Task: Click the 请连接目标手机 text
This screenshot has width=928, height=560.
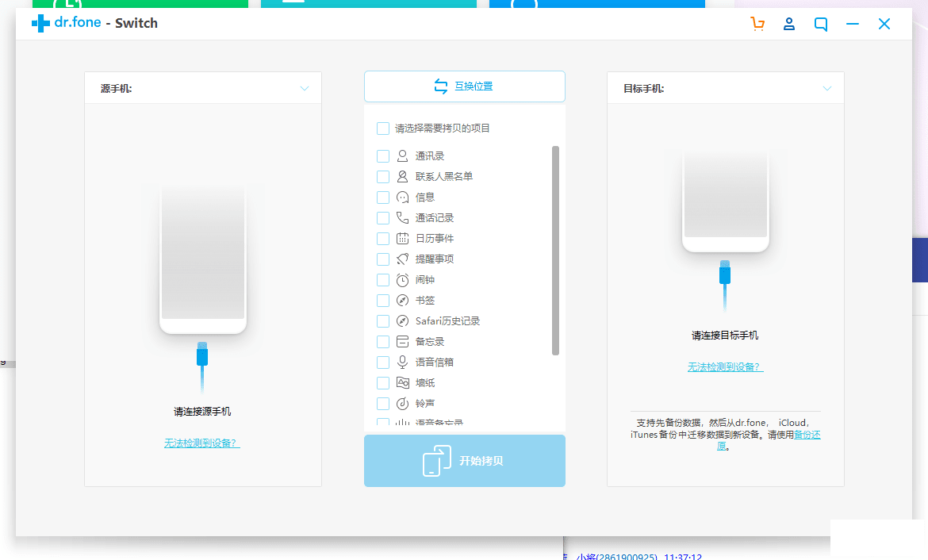Action: (x=725, y=336)
